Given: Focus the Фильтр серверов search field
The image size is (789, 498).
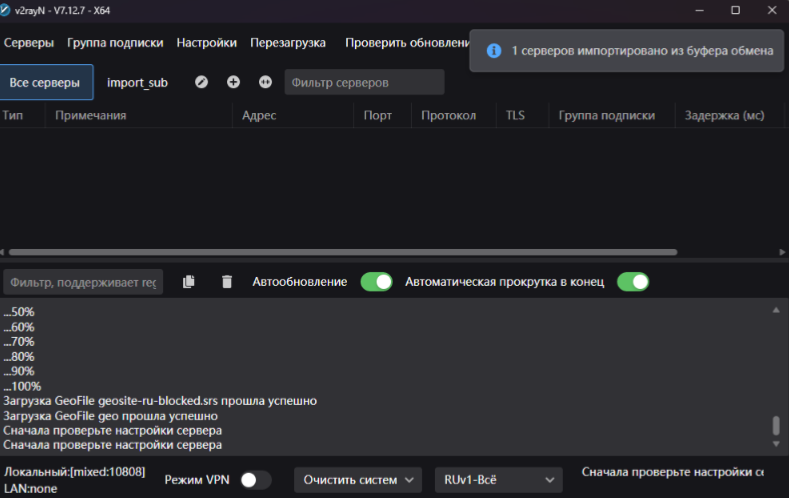Looking at the screenshot, I should [364, 82].
